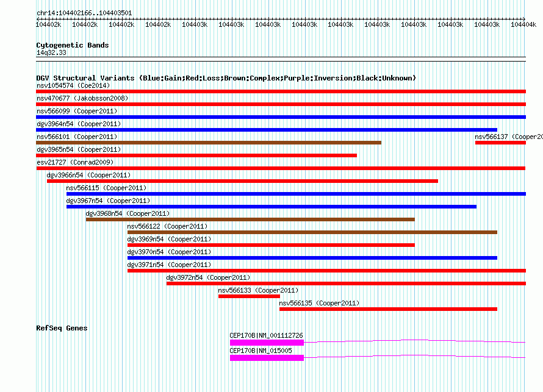The width and height of the screenshot is (543, 392).
Task: Open the nsv566133 (Cooper2011) label
Action: pyautogui.click(x=258, y=290)
